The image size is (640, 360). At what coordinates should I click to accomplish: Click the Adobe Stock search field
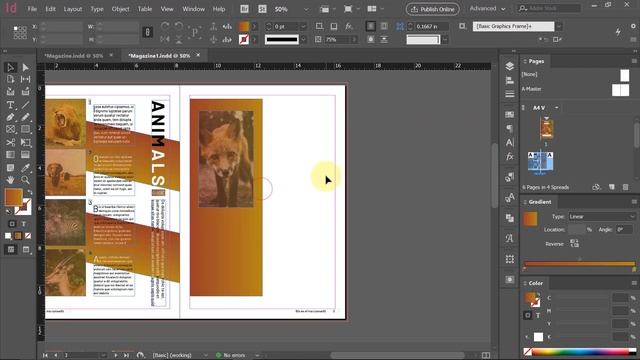(549, 9)
